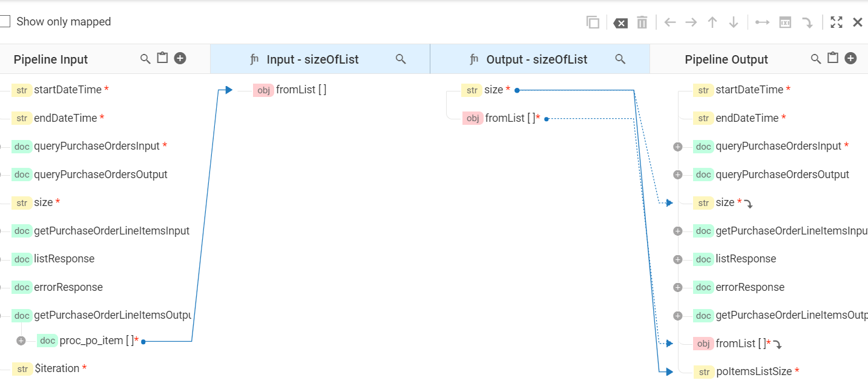
Task: Expand listResponse in Pipeline Output
Action: tap(678, 259)
